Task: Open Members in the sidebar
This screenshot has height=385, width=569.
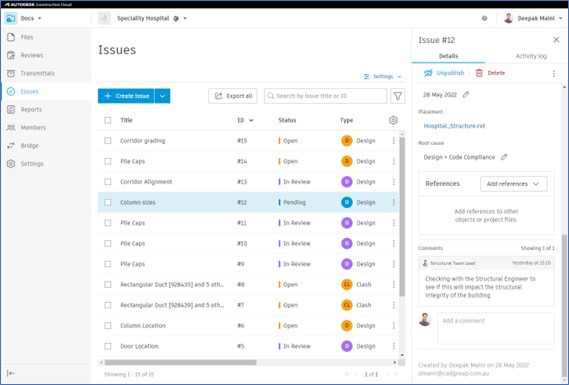Action: (33, 127)
